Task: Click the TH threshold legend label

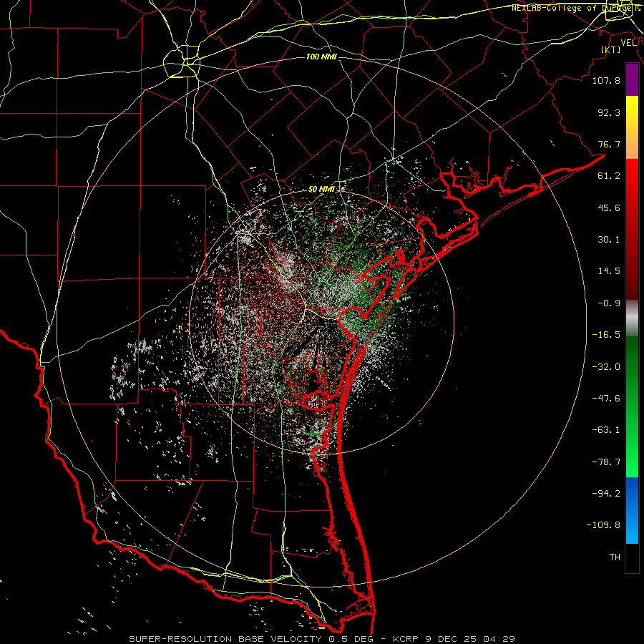Action: click(x=615, y=557)
